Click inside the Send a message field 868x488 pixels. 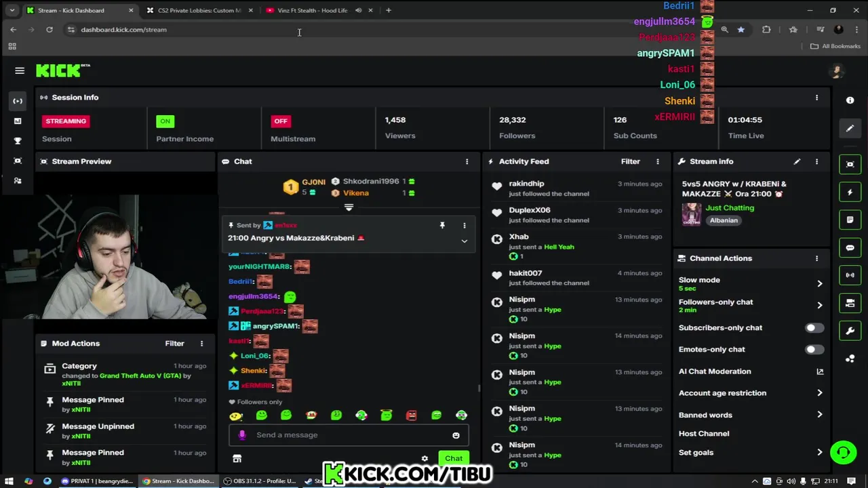click(x=349, y=435)
